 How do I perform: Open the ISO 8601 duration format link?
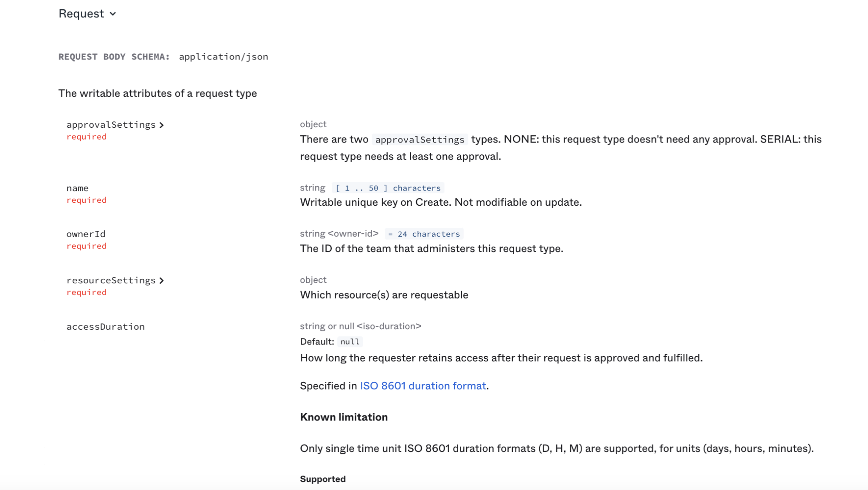(423, 386)
